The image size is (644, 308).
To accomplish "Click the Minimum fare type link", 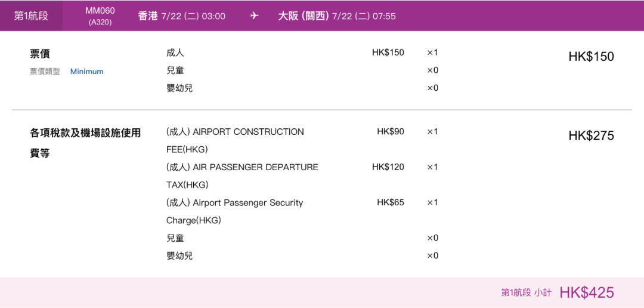I will 86,72.
